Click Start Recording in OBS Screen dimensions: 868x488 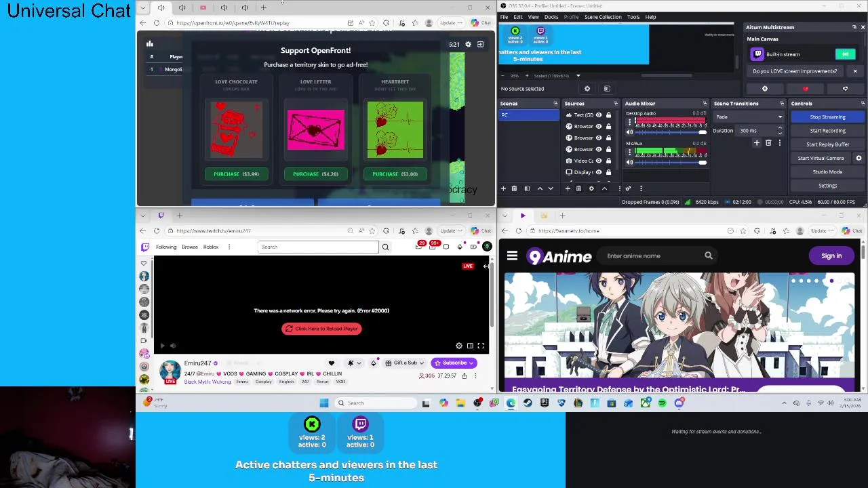pos(827,130)
